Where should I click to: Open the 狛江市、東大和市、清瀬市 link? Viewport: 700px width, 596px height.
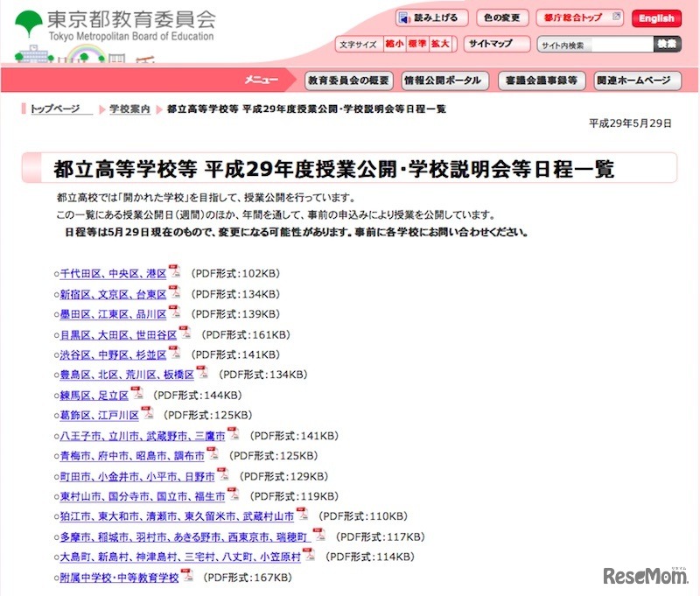[x=178, y=516]
